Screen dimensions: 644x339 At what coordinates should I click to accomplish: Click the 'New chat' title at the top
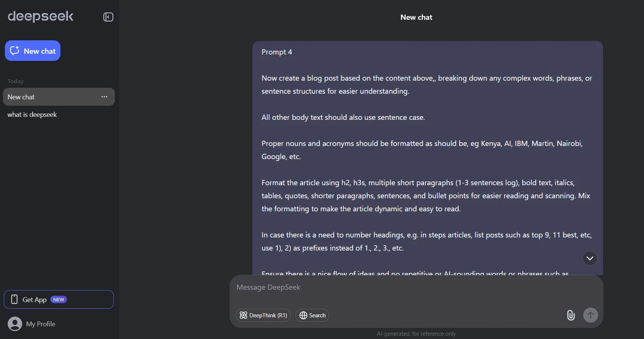[x=416, y=17]
